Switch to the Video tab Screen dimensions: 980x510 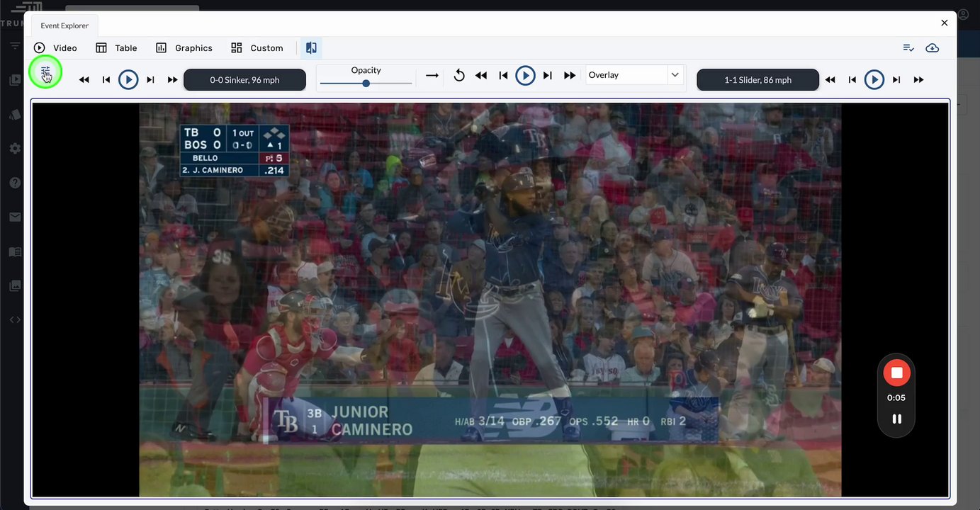coord(55,48)
